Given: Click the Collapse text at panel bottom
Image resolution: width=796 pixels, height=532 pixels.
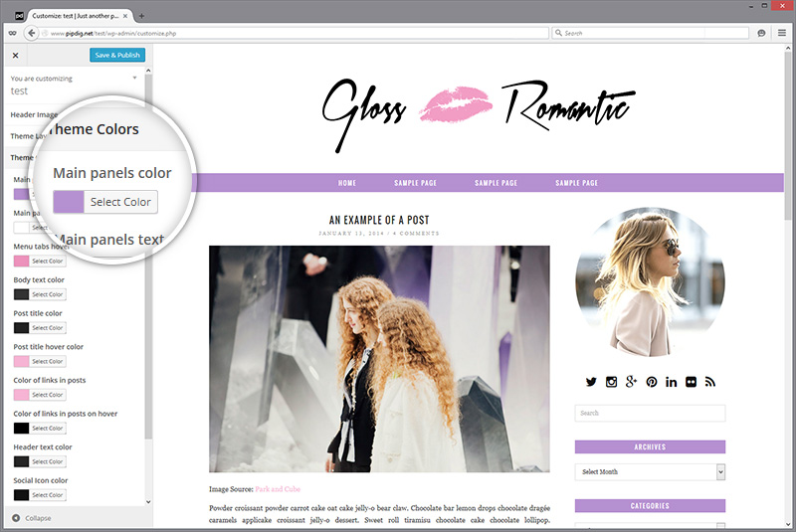Looking at the screenshot, I should (38, 518).
